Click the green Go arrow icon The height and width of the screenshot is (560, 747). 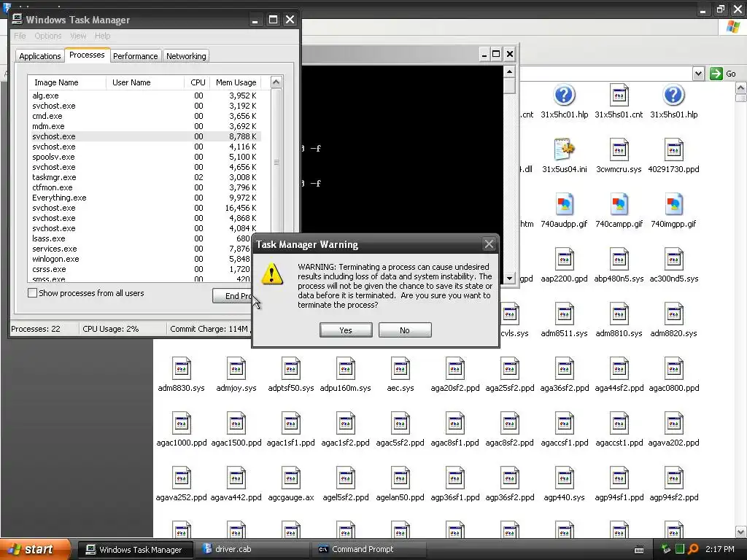click(x=716, y=74)
